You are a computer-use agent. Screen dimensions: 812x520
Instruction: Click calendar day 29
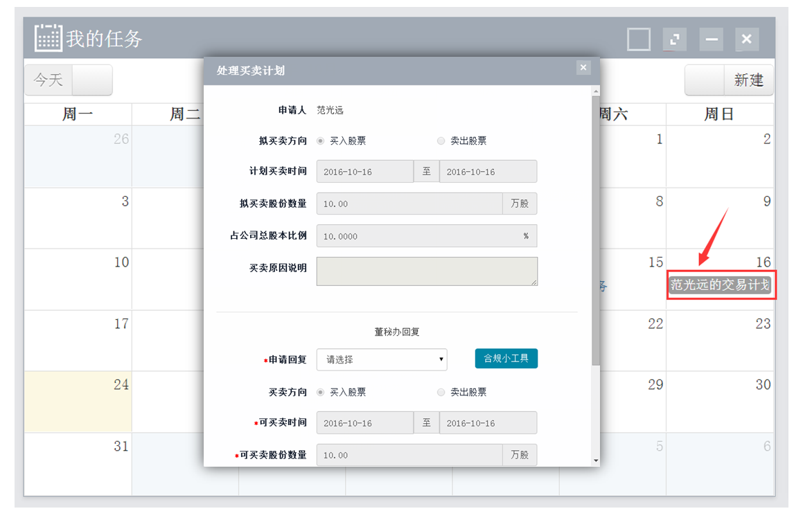coord(633,402)
